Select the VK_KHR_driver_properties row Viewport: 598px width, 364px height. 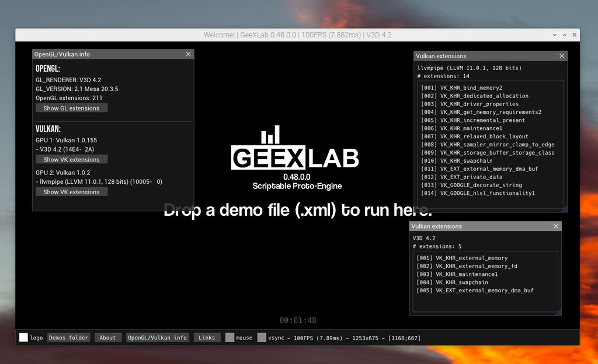[470, 104]
